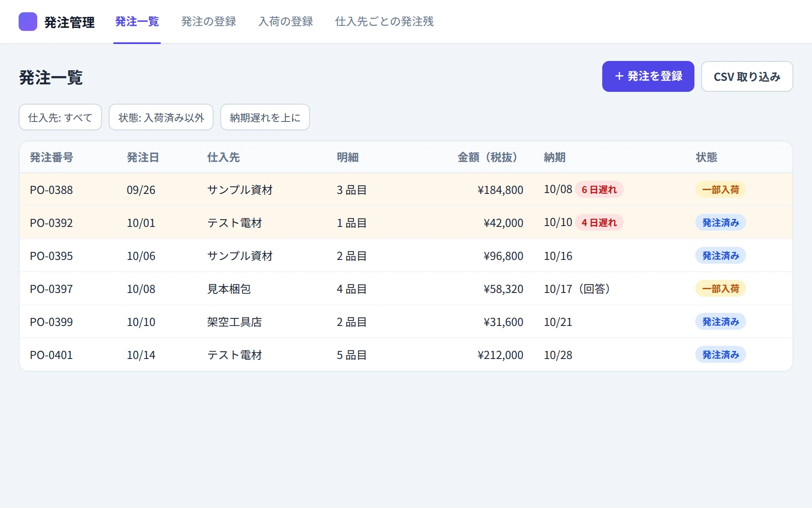This screenshot has width=812, height=508.
Task: Sort by the 発注日 column header
Action: [x=143, y=157]
